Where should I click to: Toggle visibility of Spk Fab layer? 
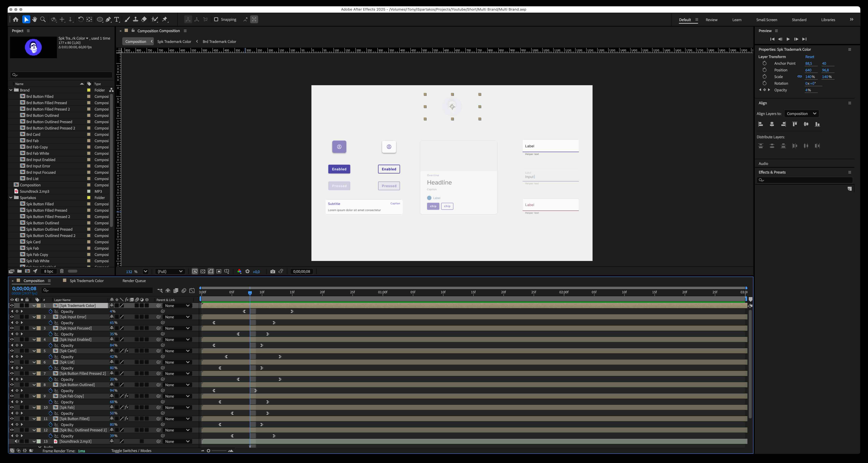[12, 407]
